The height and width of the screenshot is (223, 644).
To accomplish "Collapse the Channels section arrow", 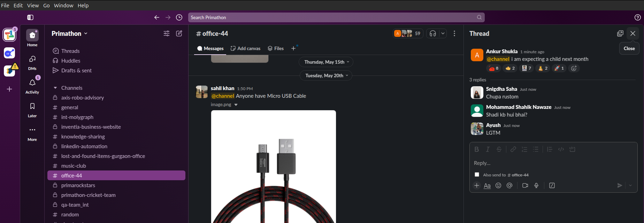I will coord(55,88).
